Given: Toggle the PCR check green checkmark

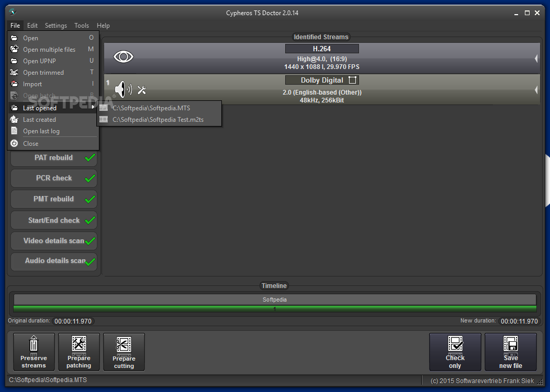Looking at the screenshot, I should click(x=90, y=178).
